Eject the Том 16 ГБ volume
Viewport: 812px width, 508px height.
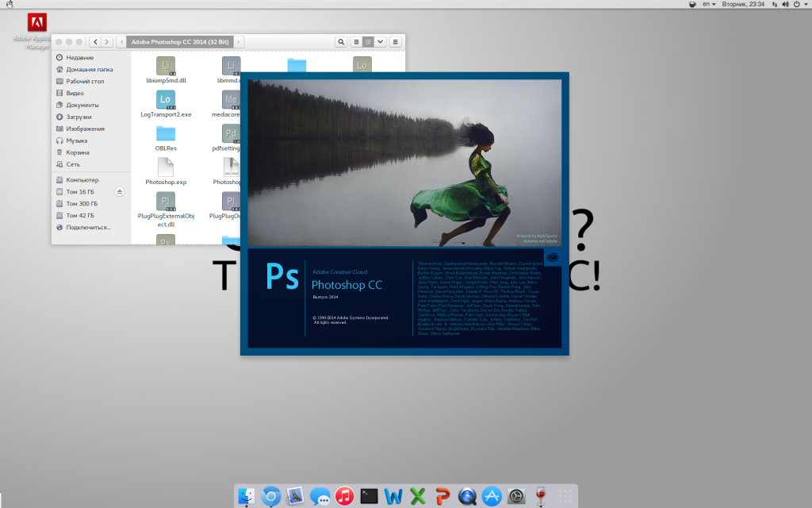119,192
